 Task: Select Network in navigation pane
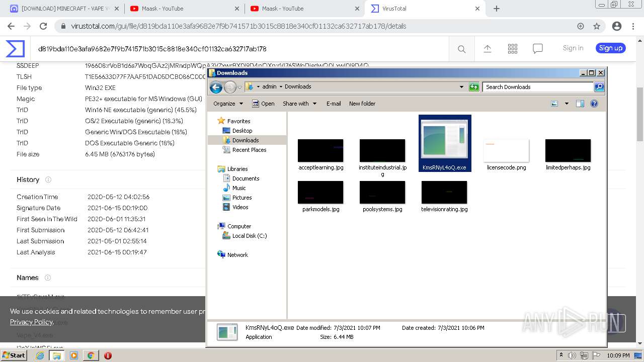[x=237, y=255]
